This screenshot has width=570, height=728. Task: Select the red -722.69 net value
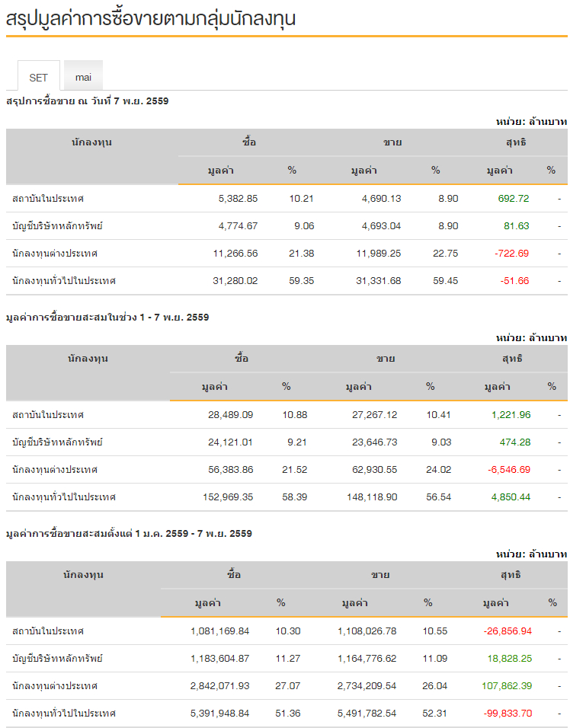coord(511,253)
